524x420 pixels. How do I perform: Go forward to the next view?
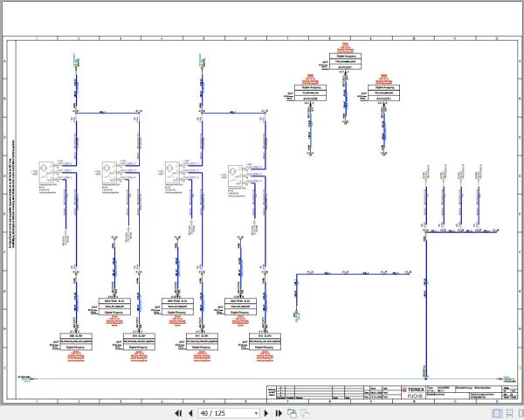(305, 413)
